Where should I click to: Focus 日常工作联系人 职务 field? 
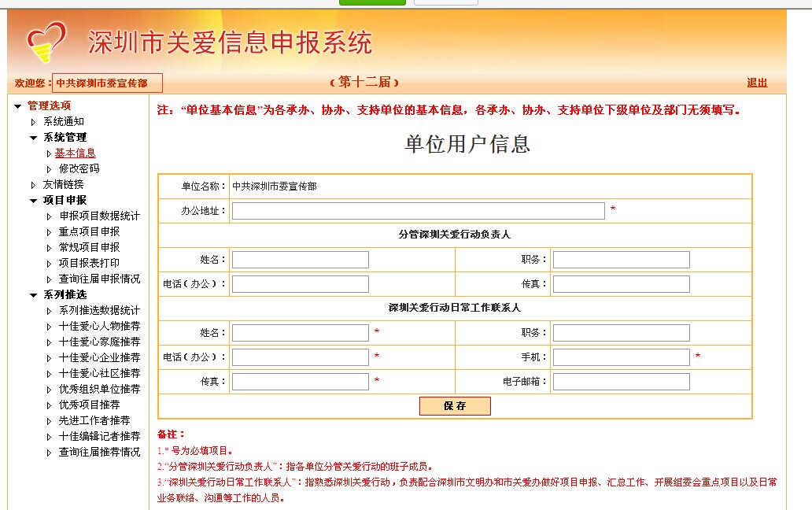coord(622,332)
